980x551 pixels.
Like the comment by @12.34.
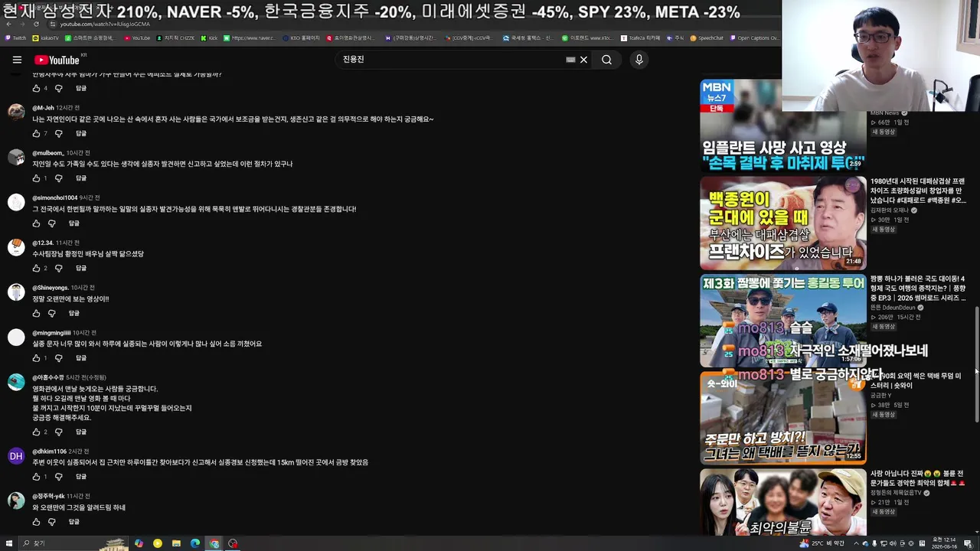pyautogui.click(x=36, y=269)
